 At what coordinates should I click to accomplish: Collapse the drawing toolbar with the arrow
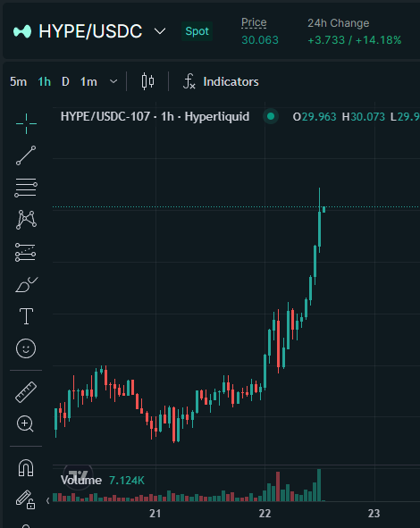coord(48,500)
